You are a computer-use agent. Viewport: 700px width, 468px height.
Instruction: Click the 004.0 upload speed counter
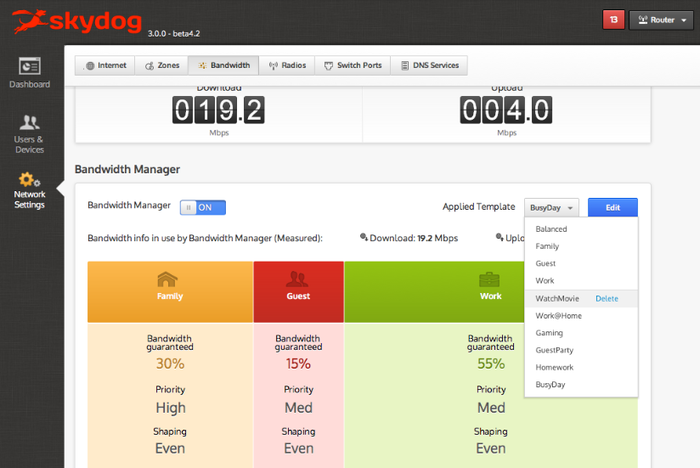(506, 110)
